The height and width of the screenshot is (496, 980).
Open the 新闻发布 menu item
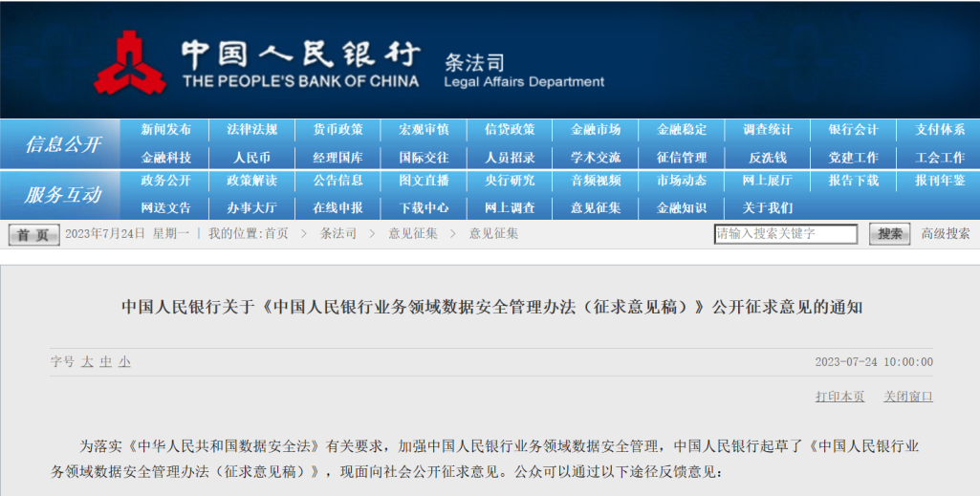coord(165,130)
